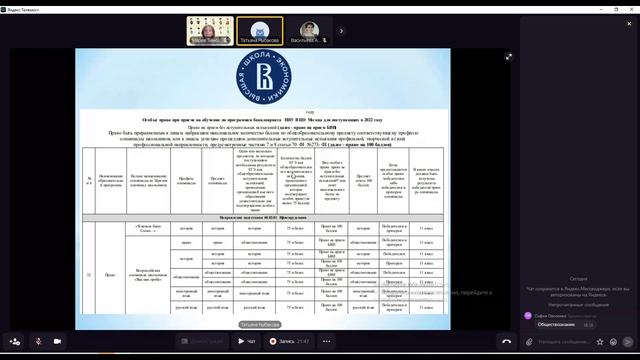Open the add participants icon
Viewport: 640px width, 360px height.
[x=15, y=341]
